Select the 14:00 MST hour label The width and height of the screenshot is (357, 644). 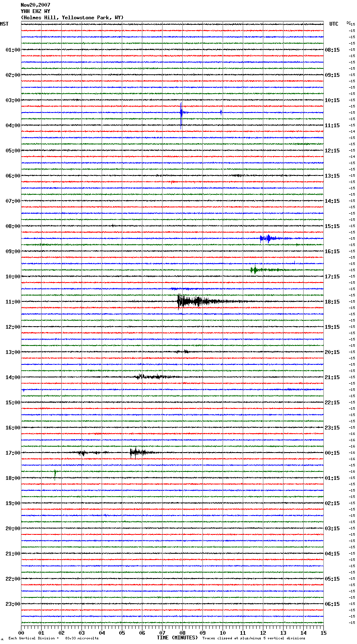[x=13, y=377]
